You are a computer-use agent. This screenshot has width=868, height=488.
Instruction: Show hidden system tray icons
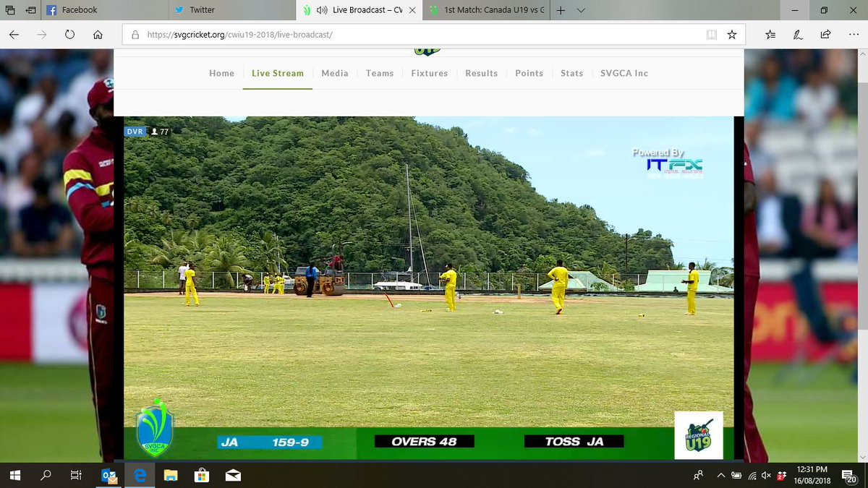point(720,476)
